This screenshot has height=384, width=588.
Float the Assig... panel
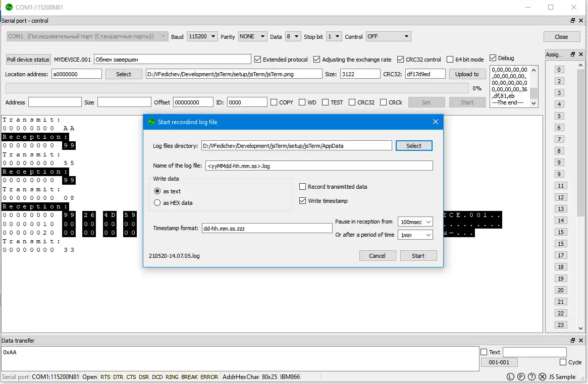click(573, 54)
